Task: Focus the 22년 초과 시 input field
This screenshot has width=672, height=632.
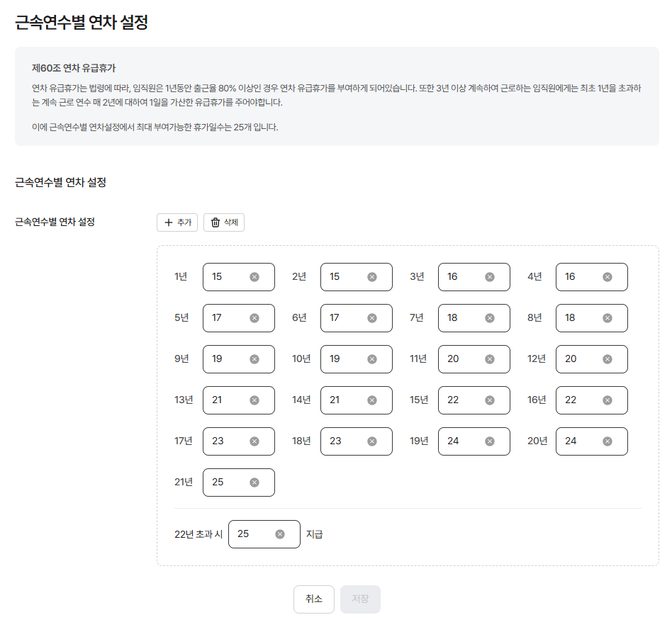Action: click(253, 534)
